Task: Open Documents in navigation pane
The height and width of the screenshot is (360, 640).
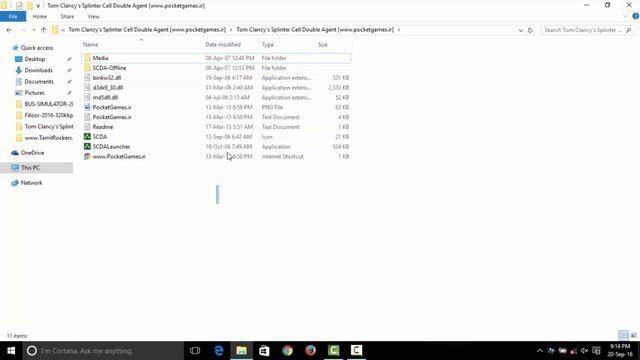Action: point(38,82)
